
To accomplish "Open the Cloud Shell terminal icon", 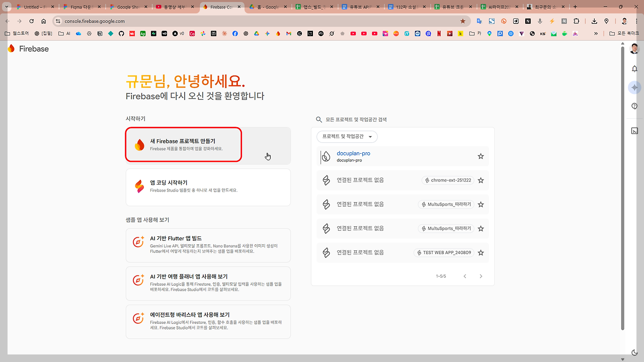I will [x=634, y=131].
